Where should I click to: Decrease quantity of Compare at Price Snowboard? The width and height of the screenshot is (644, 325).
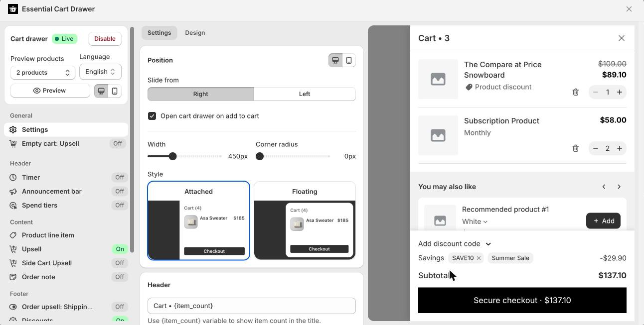(x=596, y=92)
